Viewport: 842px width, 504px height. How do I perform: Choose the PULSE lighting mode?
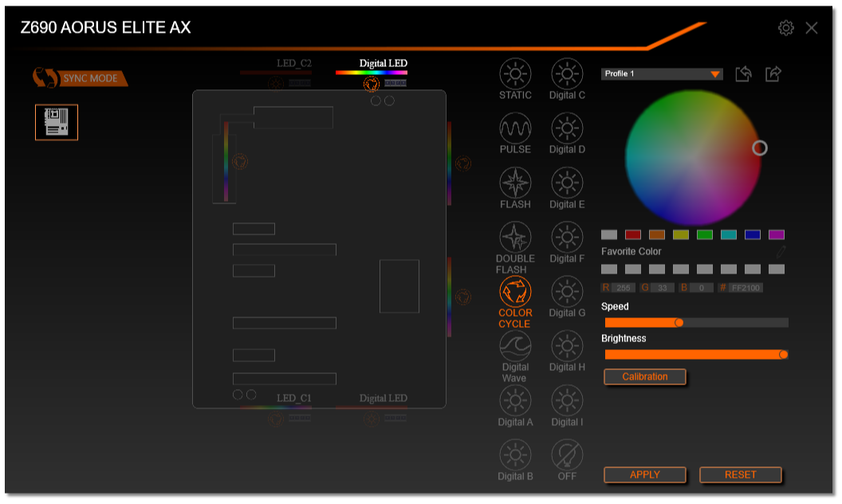(x=515, y=128)
